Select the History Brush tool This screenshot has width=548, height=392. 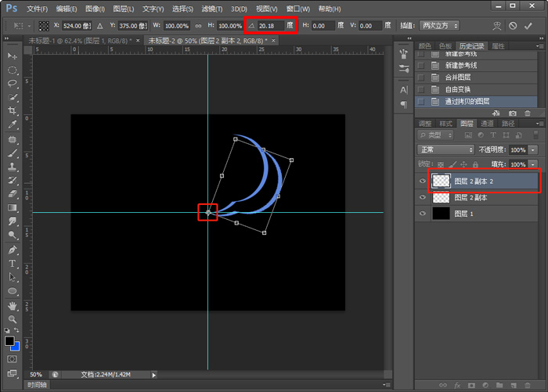coord(13,180)
